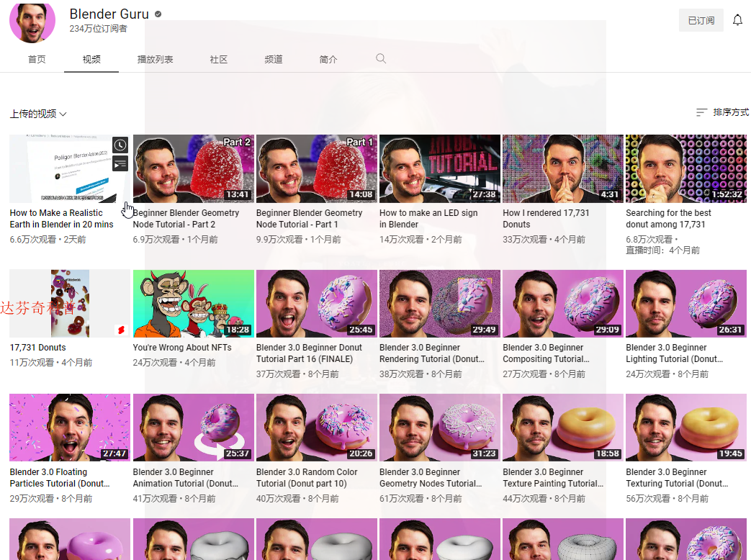
Task: Select the 视频 videos tab
Action: click(x=91, y=59)
